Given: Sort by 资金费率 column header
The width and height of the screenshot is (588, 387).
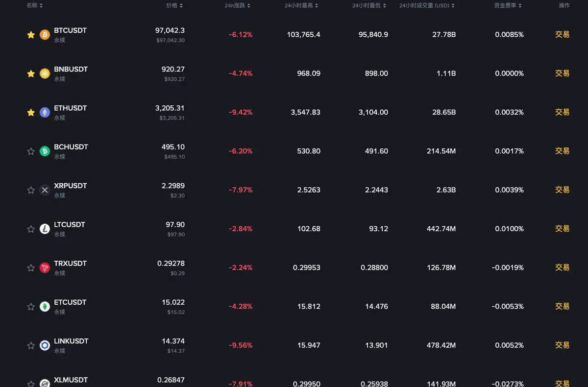Looking at the screenshot, I should (508, 5).
